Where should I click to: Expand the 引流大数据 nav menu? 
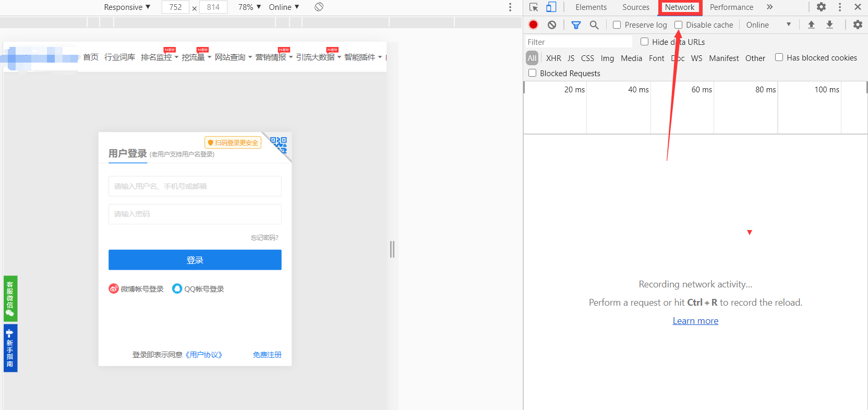[318, 57]
